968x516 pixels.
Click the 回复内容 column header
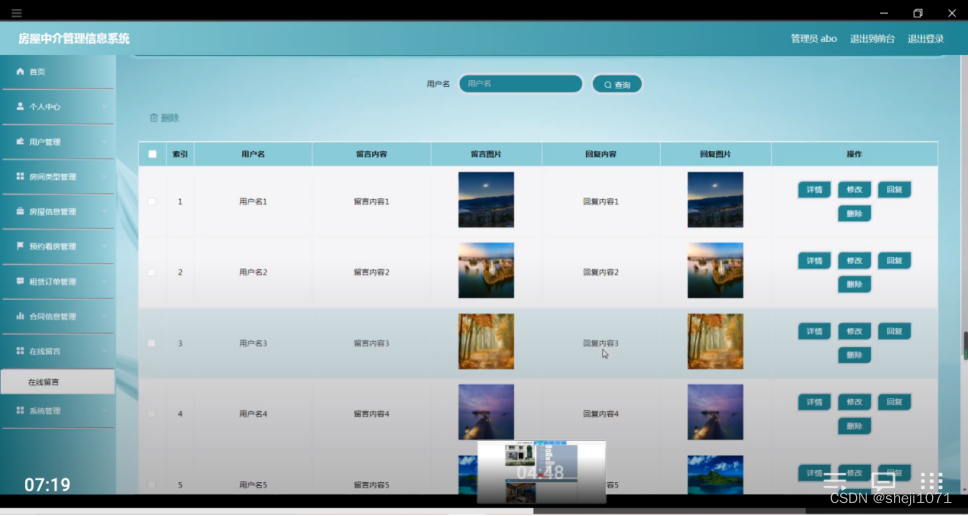601,154
